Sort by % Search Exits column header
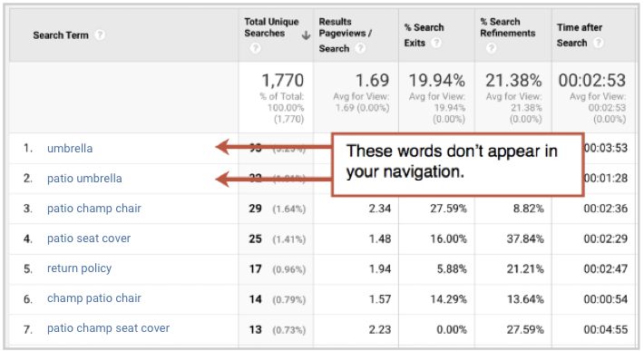This screenshot has width=644, height=351. [x=424, y=34]
